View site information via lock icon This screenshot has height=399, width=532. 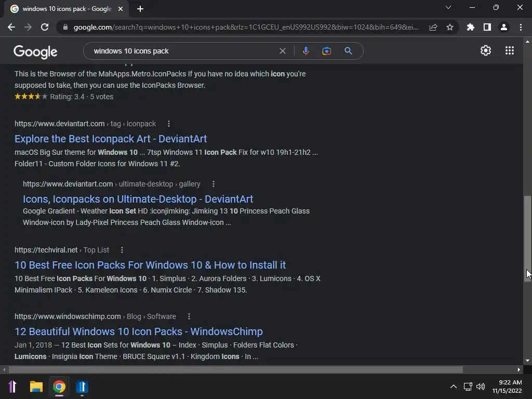[65, 27]
